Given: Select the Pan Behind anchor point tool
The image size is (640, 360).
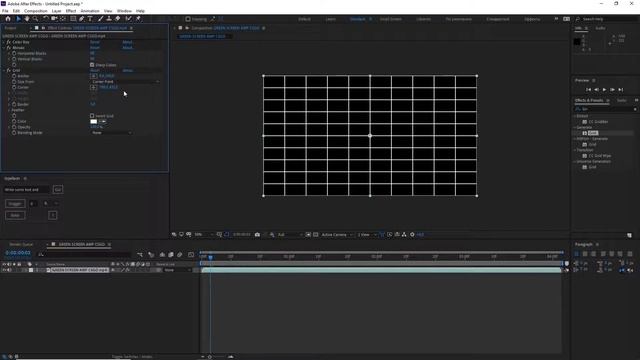Looking at the screenshot, I should [63, 19].
